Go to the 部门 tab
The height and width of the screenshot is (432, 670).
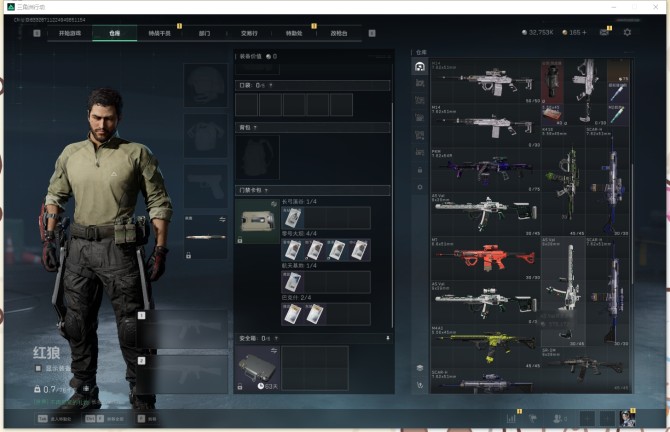204,33
